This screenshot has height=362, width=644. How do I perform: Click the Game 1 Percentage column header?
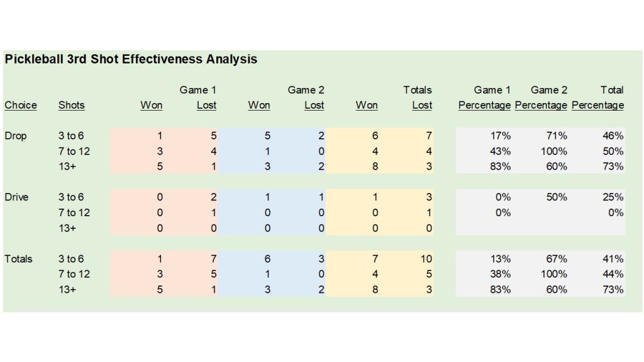click(484, 98)
